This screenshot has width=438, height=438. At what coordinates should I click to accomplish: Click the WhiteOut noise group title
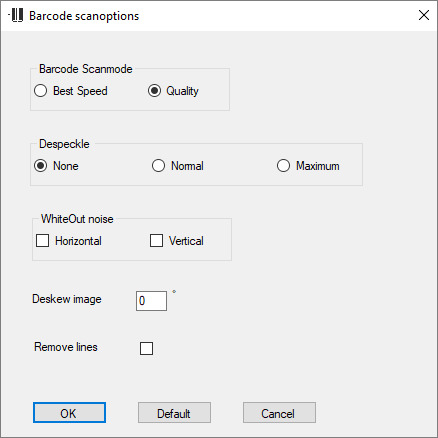[x=77, y=219]
